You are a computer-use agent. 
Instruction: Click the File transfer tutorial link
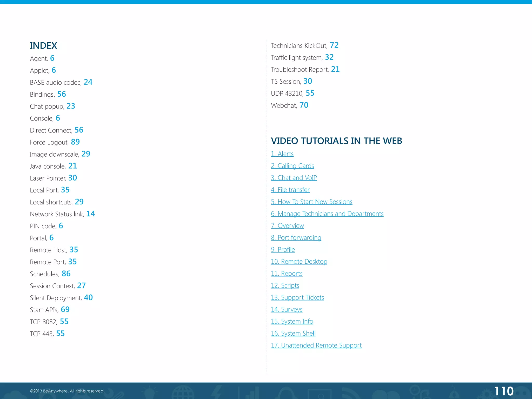(290, 190)
